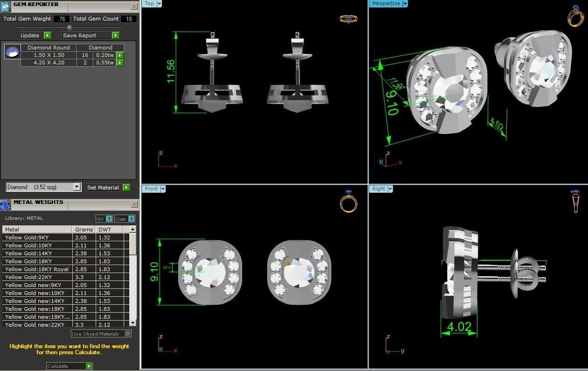This screenshot has width=588, height=371.
Task: Click the ring icon in Perspective viewport corner
Action: point(575,16)
